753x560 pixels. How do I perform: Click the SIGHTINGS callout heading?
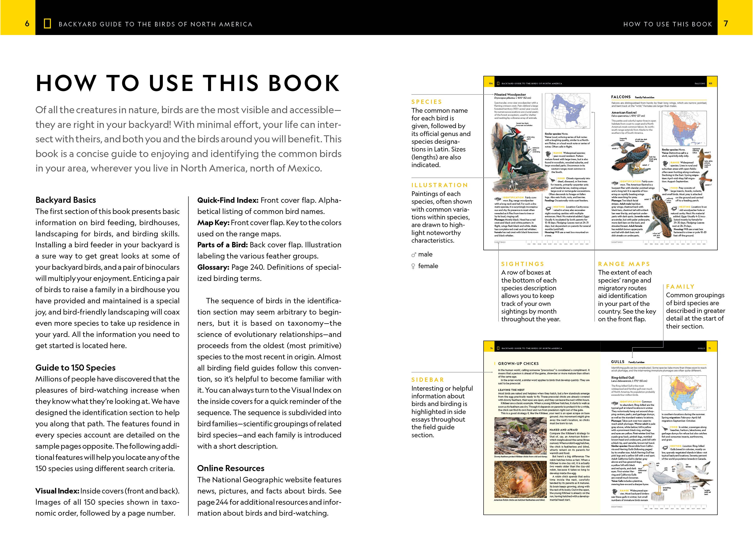[523, 264]
